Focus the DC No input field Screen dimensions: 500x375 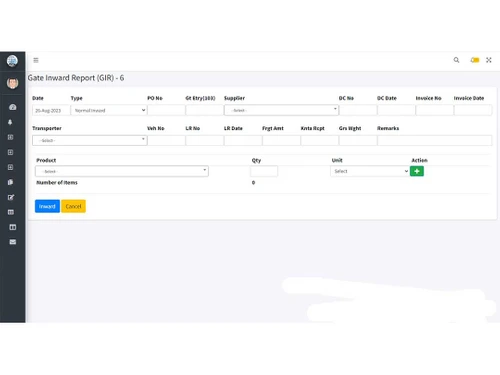click(x=358, y=110)
